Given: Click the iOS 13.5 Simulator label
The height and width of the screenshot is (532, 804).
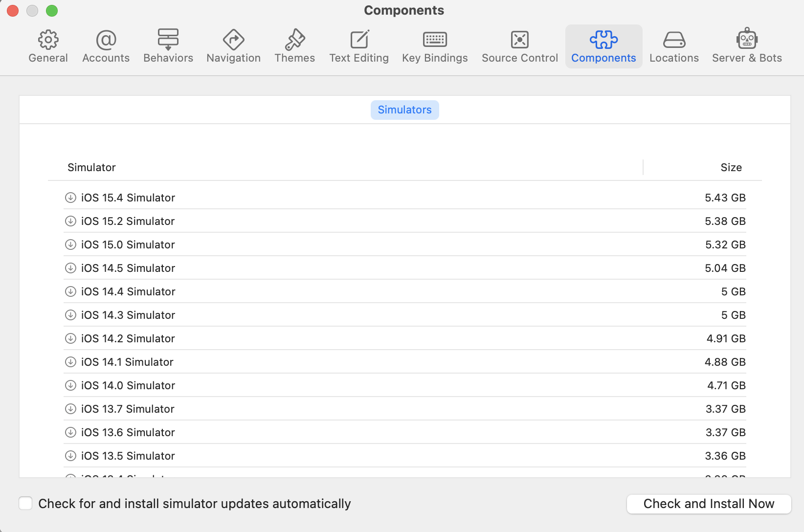Looking at the screenshot, I should 128,456.
